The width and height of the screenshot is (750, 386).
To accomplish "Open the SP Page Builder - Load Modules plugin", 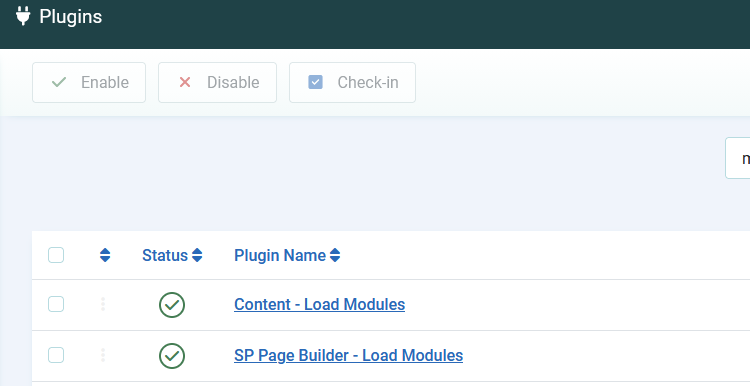I will pos(348,356).
